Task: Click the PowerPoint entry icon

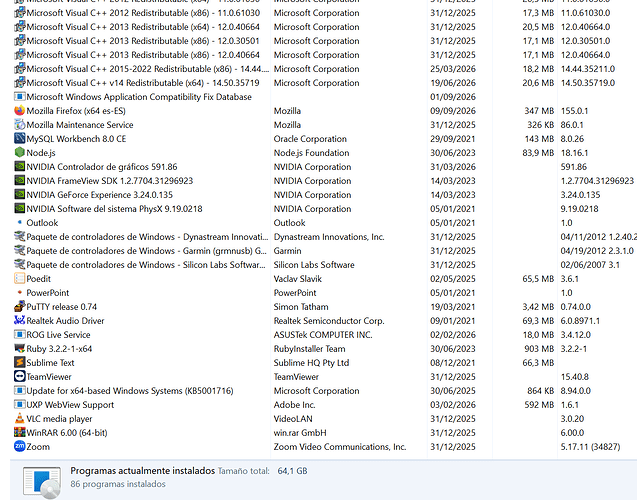Action: [20, 292]
